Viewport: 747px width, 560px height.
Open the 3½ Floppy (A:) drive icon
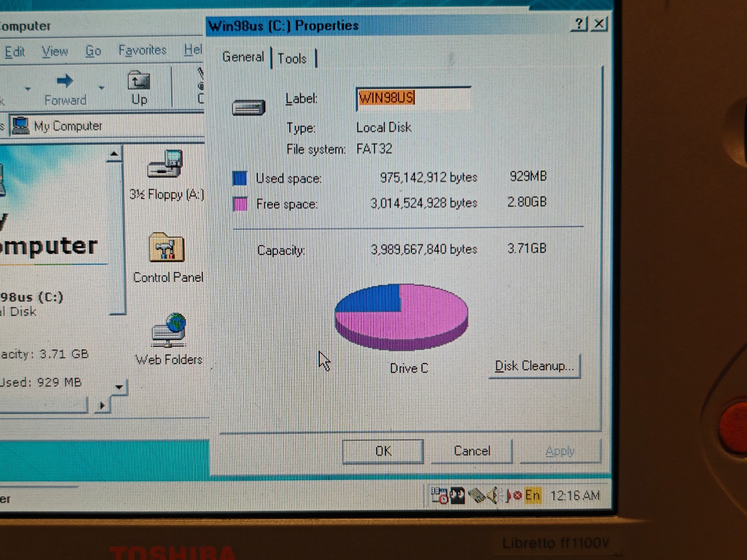tap(165, 164)
